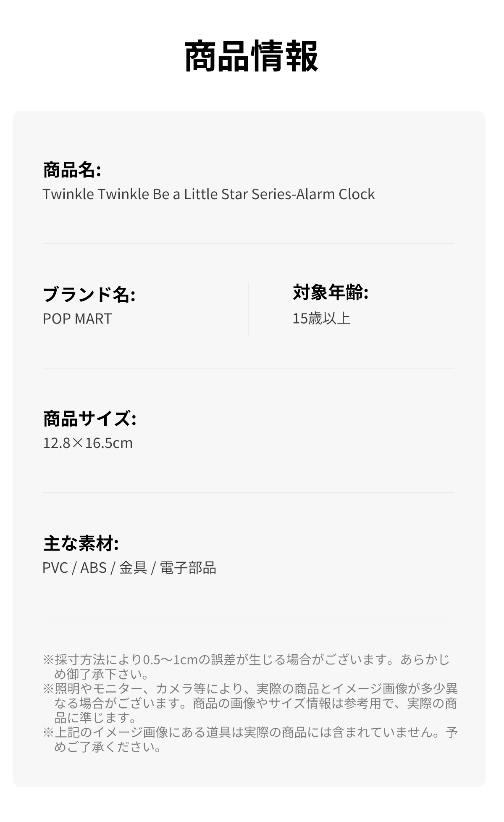Viewport: 504px width, 822px height.
Task: Click the 15歳以上 age value
Action: (321, 319)
